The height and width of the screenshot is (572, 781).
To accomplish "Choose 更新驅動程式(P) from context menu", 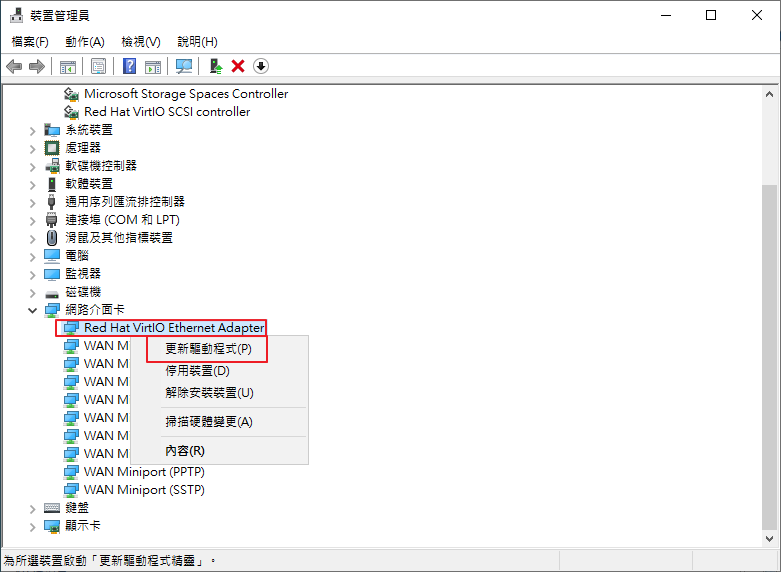I will click(x=207, y=349).
